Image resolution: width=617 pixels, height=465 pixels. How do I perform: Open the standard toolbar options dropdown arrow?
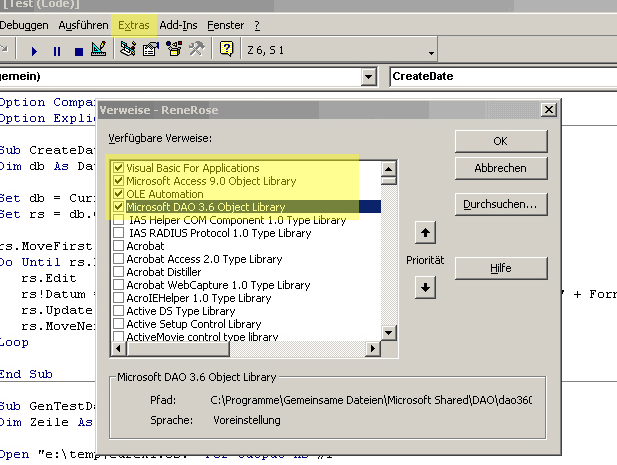coord(432,53)
